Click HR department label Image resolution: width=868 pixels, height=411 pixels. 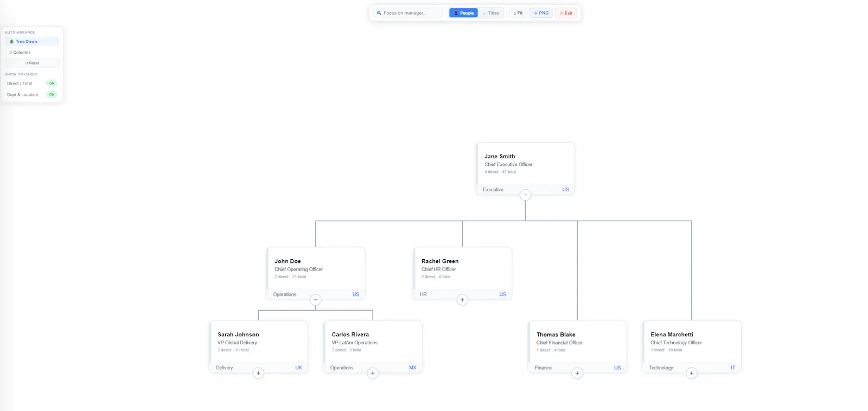click(x=423, y=294)
